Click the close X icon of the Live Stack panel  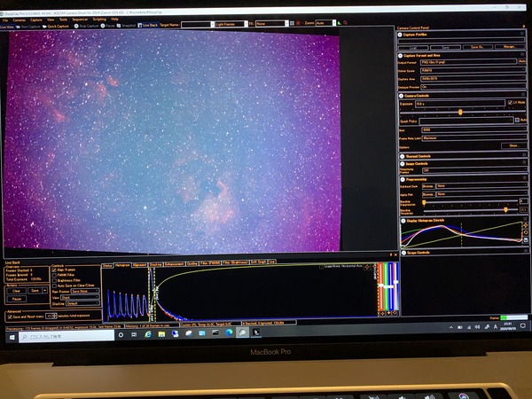coord(395,254)
